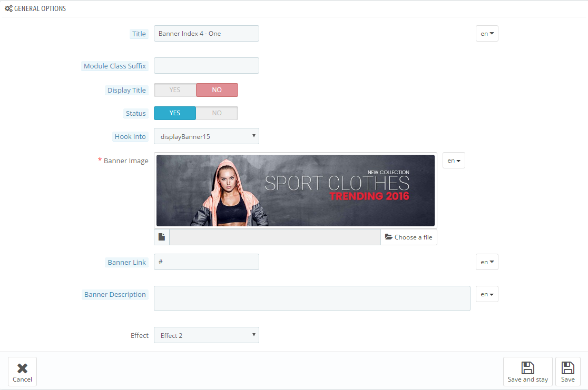Open the Effect dropdown
This screenshot has height=390, width=588.
pos(206,335)
